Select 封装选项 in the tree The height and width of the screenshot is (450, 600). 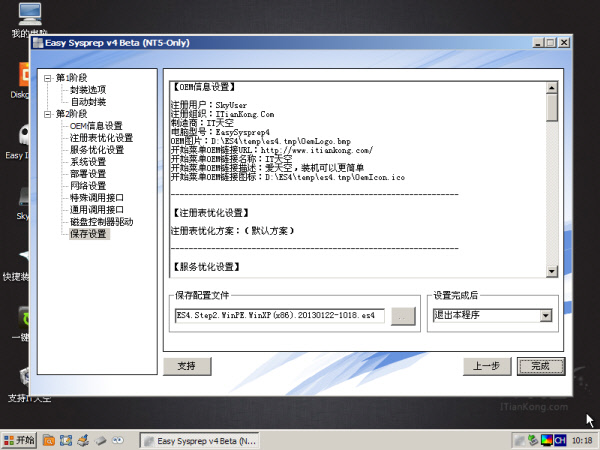click(88, 90)
